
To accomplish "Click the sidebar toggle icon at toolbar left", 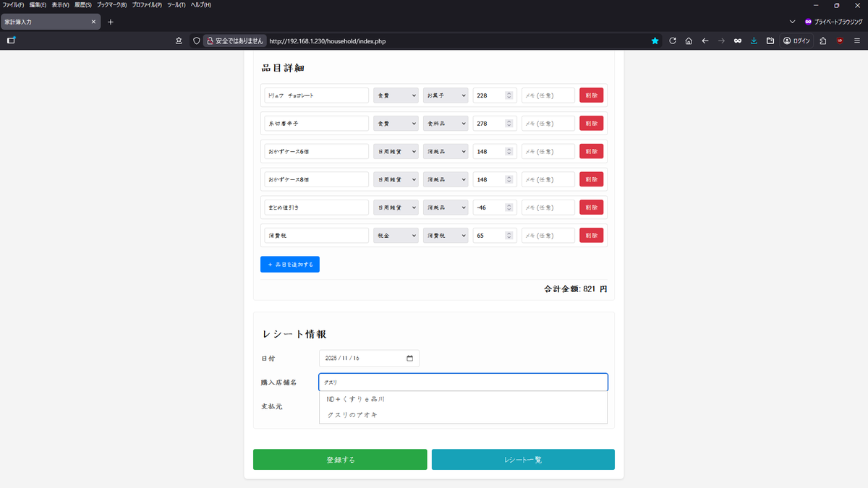I will coord(11,40).
